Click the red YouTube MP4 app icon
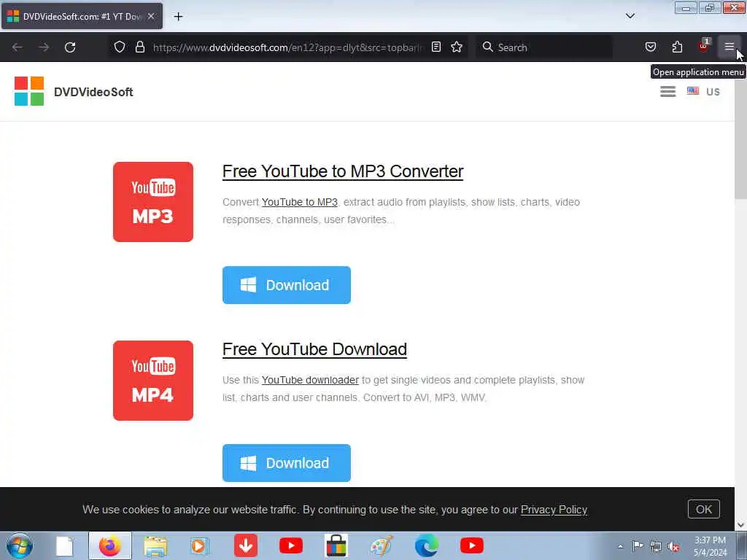Image resolution: width=747 pixels, height=560 pixels. click(153, 381)
